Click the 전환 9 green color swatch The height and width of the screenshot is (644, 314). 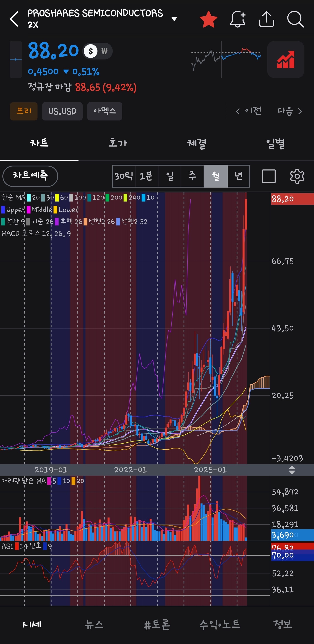(3, 222)
